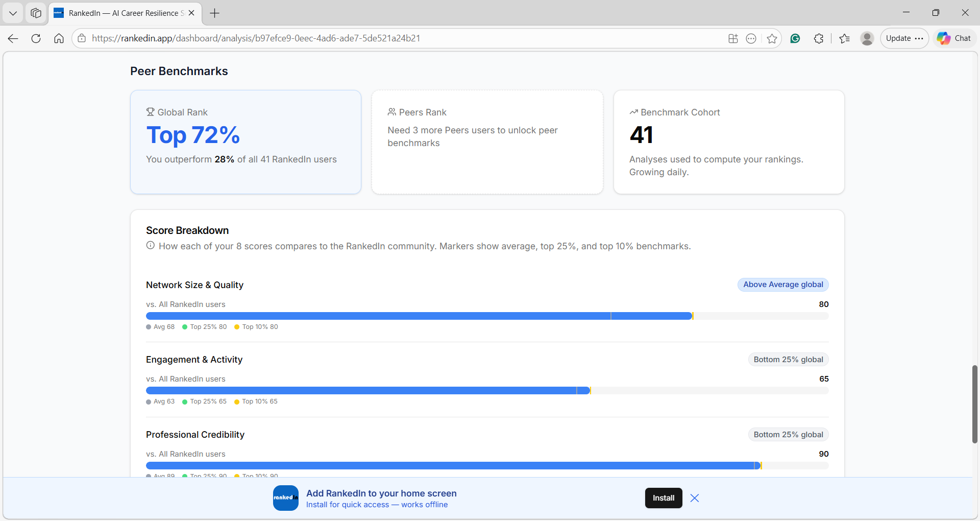Close the RankedIn browser tab
This screenshot has width=980, height=521.
coord(191,13)
